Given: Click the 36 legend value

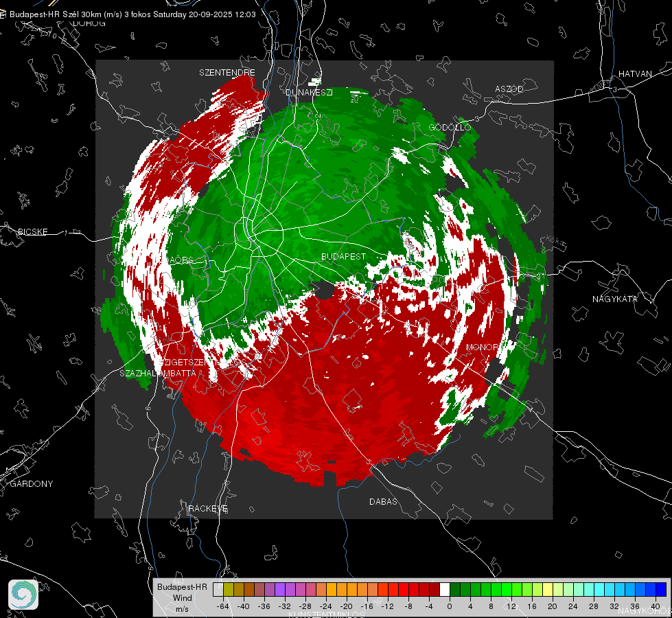Looking at the screenshot, I should tap(635, 606).
